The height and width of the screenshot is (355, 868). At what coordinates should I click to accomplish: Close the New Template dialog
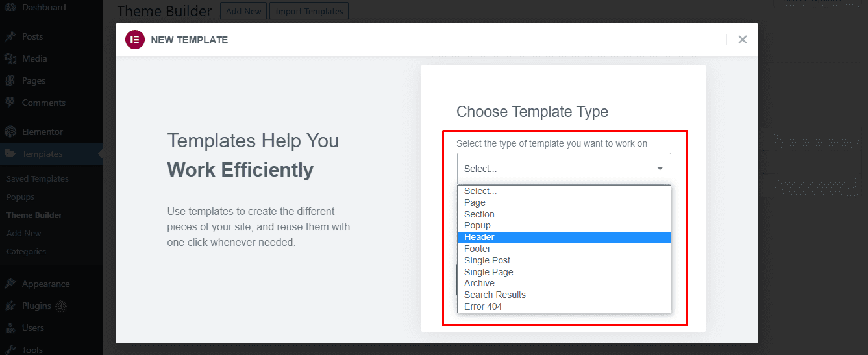click(743, 40)
